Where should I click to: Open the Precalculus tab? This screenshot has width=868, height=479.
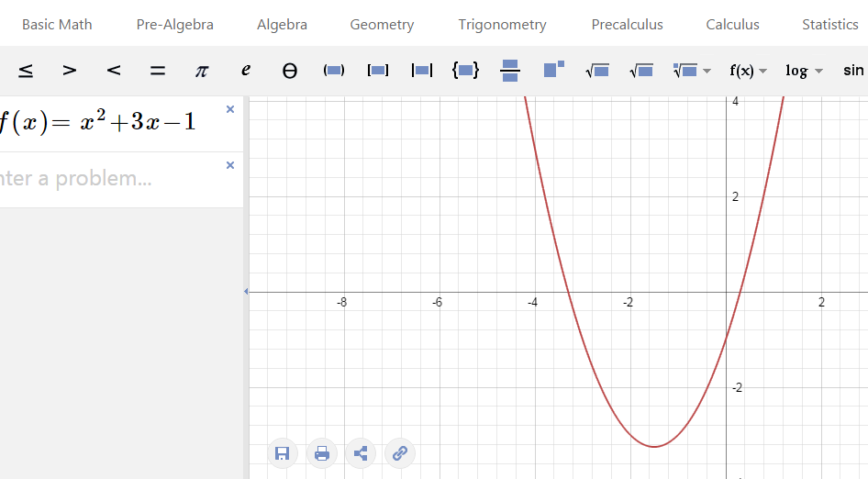tap(628, 25)
